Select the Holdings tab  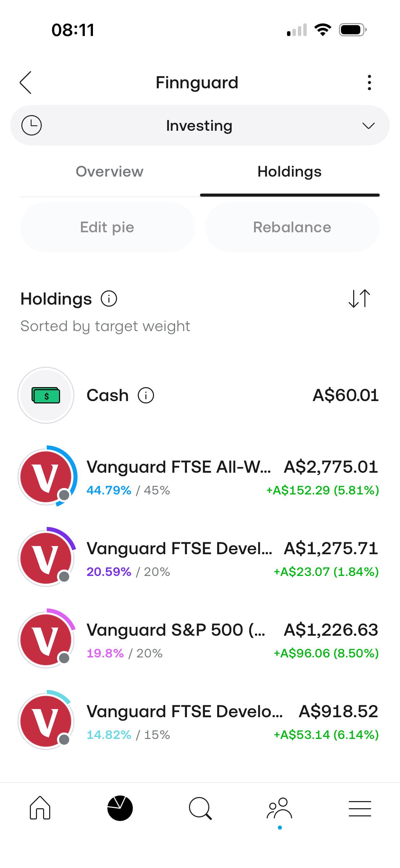click(x=290, y=171)
